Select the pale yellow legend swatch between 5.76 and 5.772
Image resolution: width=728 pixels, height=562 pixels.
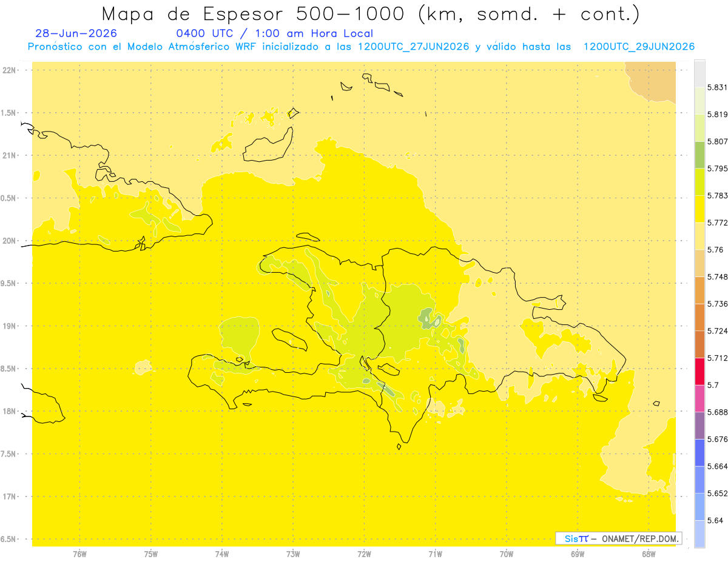[699, 236]
